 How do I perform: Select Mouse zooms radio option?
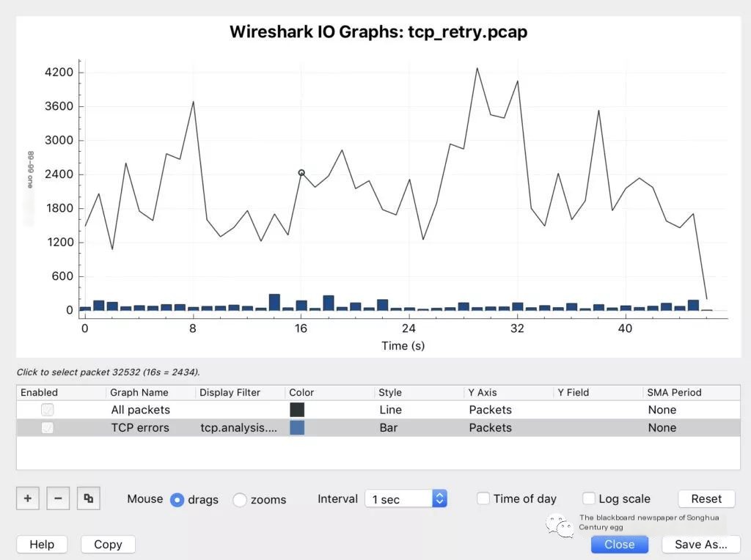point(240,500)
